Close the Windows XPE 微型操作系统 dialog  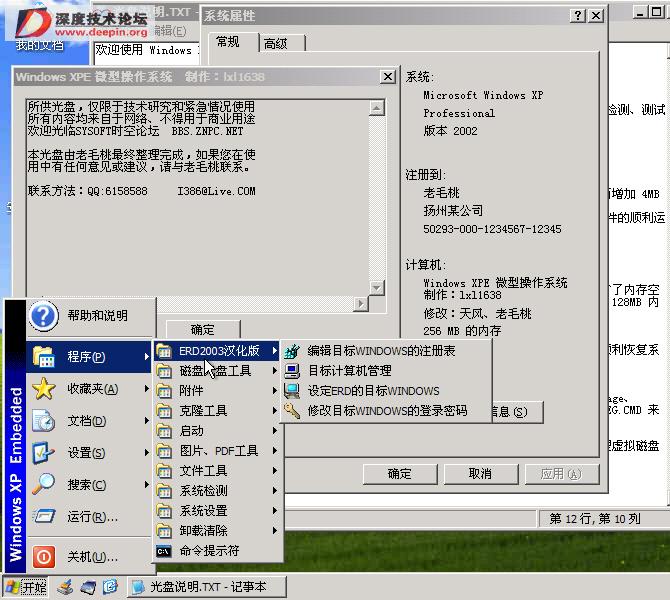coord(388,77)
